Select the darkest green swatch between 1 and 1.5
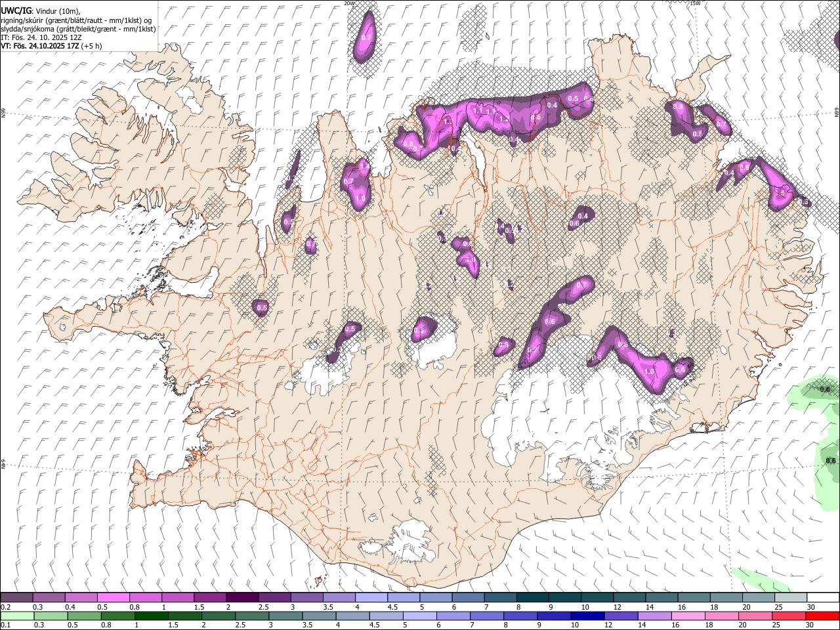Viewport: 840px width, 630px height. [x=152, y=616]
